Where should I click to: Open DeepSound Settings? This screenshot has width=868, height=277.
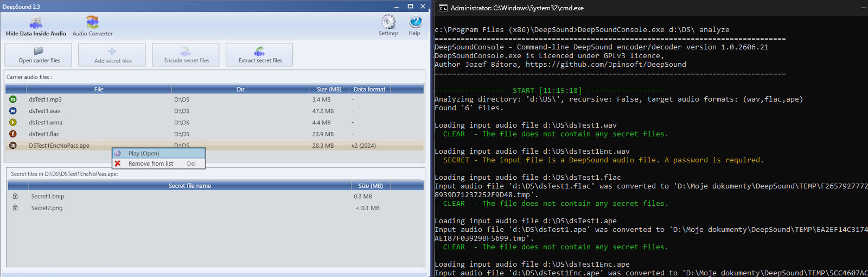pos(388,26)
